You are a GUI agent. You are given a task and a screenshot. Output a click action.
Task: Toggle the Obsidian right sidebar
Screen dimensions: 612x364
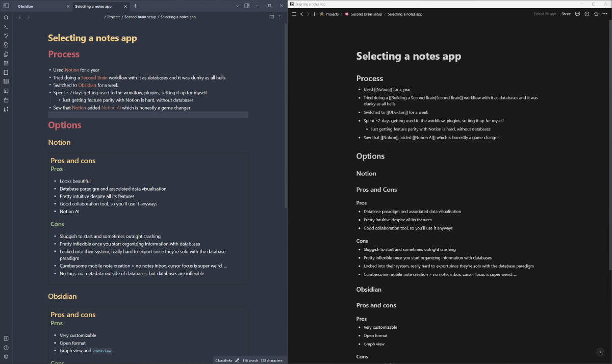pyautogui.click(x=247, y=6)
